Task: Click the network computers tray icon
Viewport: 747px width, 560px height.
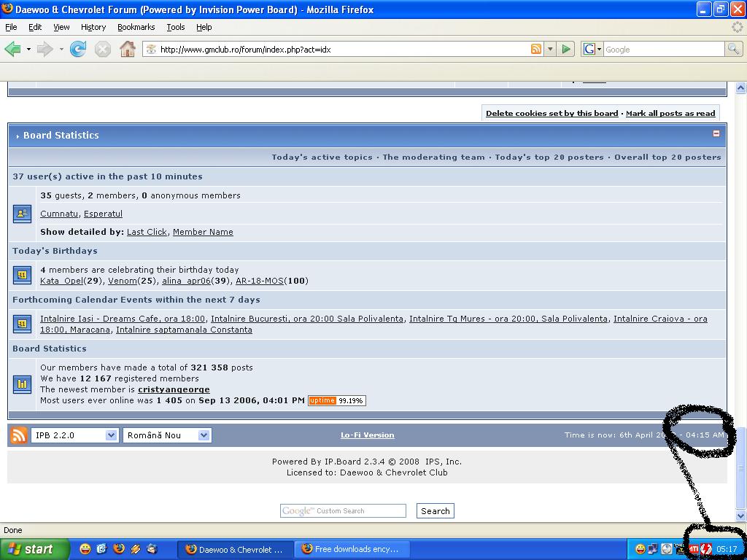Action: [x=653, y=549]
